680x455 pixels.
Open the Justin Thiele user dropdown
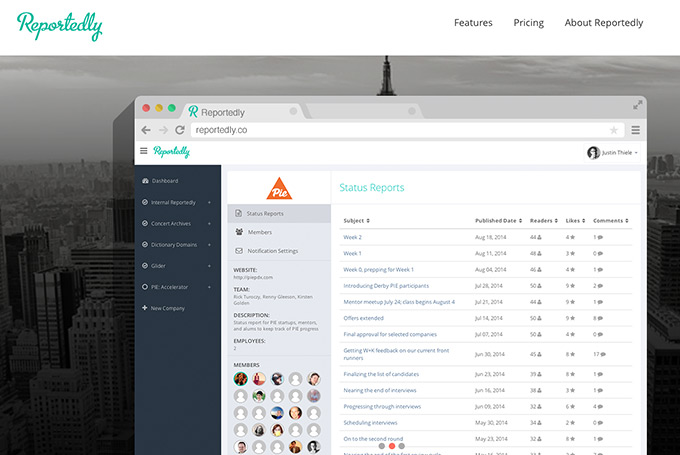point(612,153)
